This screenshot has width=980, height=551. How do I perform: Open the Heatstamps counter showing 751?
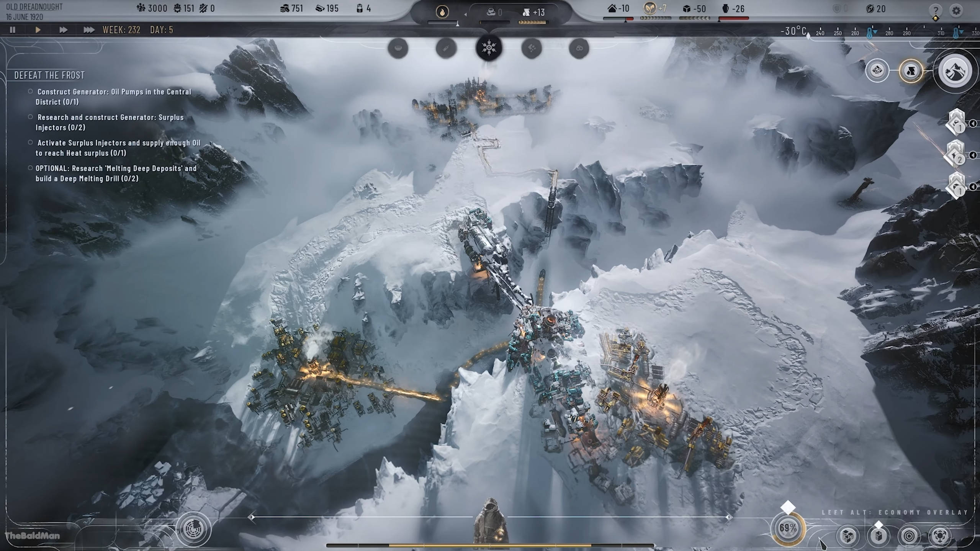[291, 8]
